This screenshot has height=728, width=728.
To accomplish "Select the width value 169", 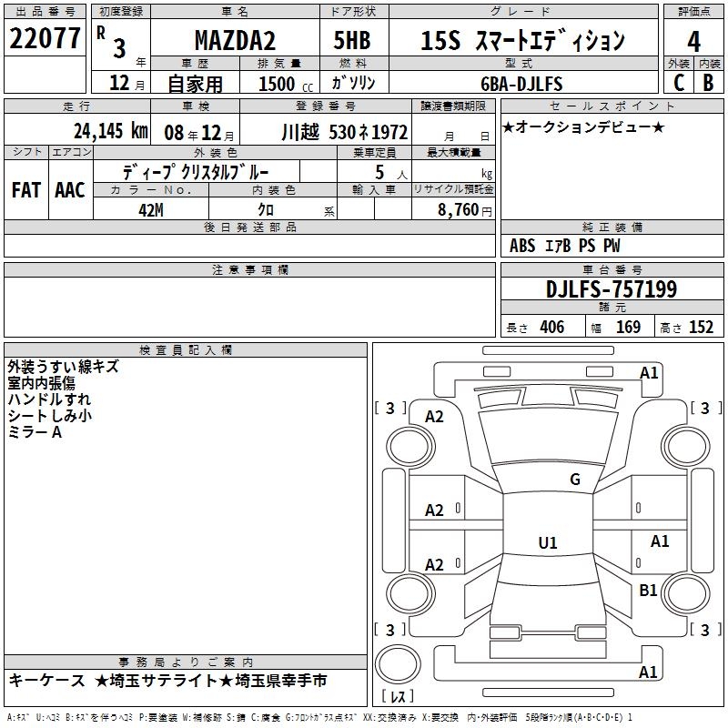I will (628, 328).
